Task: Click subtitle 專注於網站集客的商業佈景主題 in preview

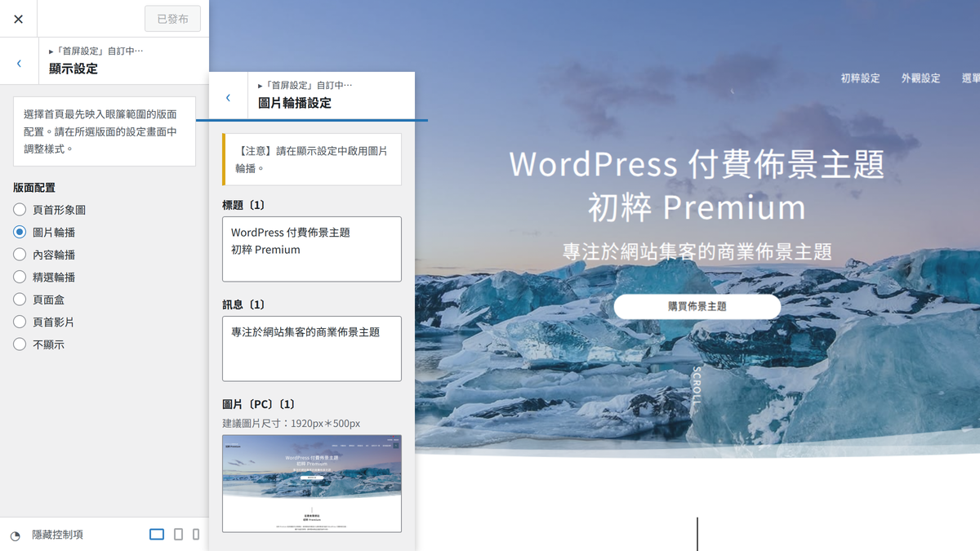Action: (697, 251)
